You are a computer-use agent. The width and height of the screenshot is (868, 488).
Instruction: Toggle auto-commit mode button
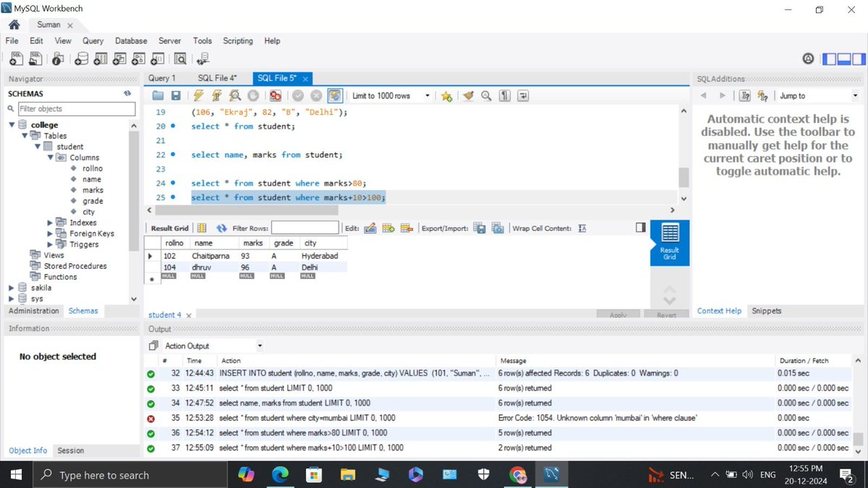point(335,95)
